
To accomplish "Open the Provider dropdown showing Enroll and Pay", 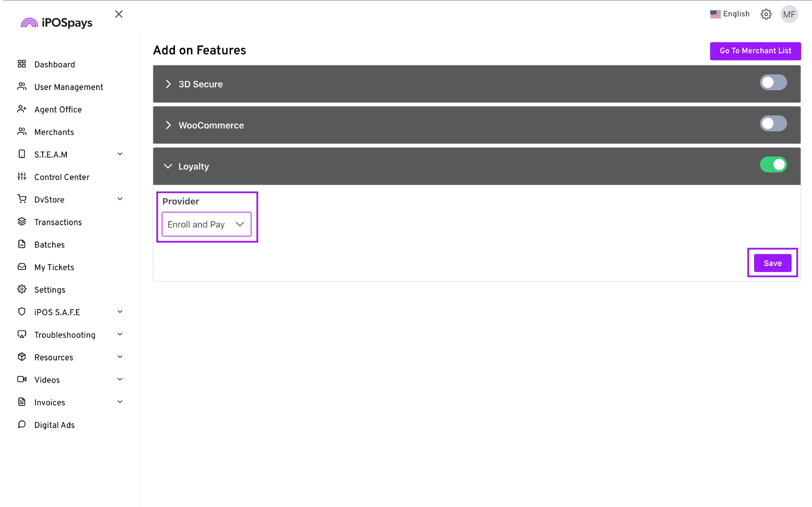I will coord(206,224).
